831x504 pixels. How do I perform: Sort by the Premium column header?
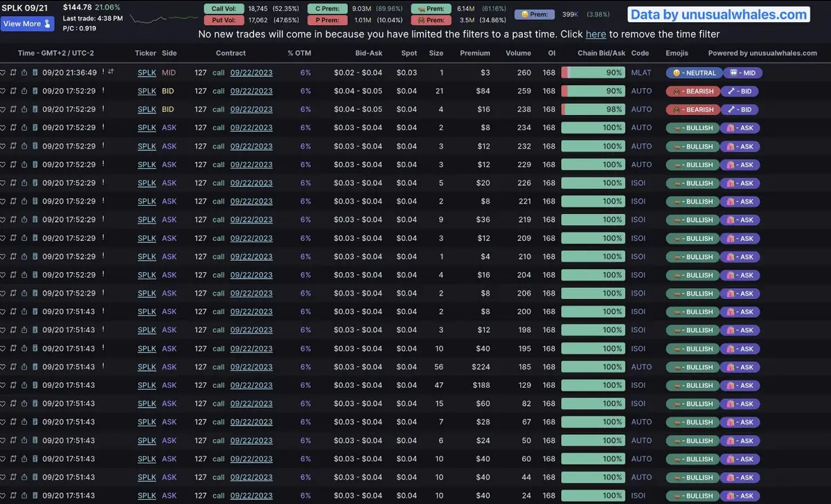[x=474, y=53]
